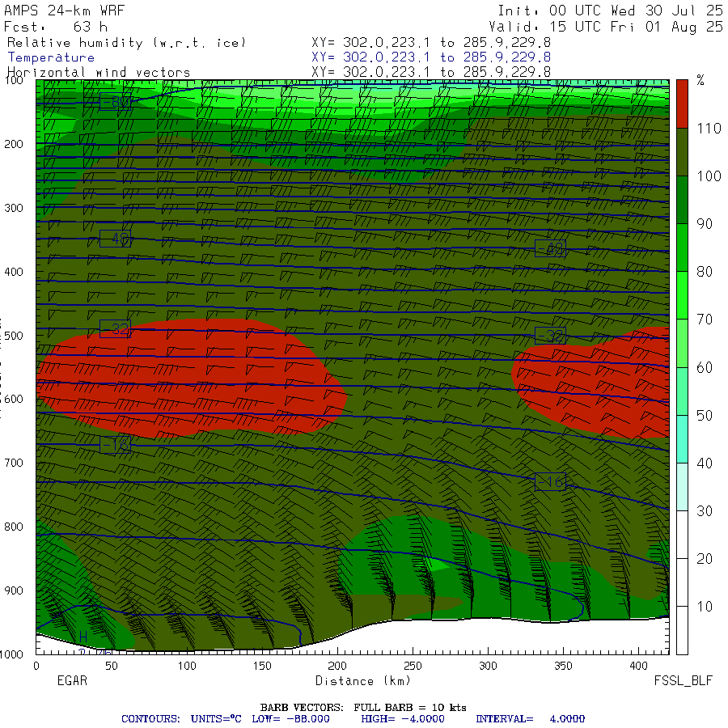This screenshot has height=728, width=728.
Task: Click the blue 'H' high marker near the surface
Action: click(x=83, y=637)
